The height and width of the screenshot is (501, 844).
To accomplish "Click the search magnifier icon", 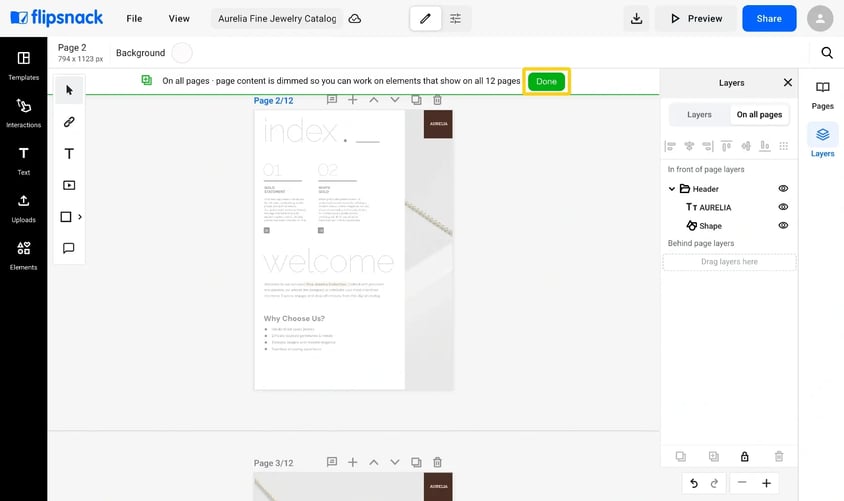I will point(827,52).
